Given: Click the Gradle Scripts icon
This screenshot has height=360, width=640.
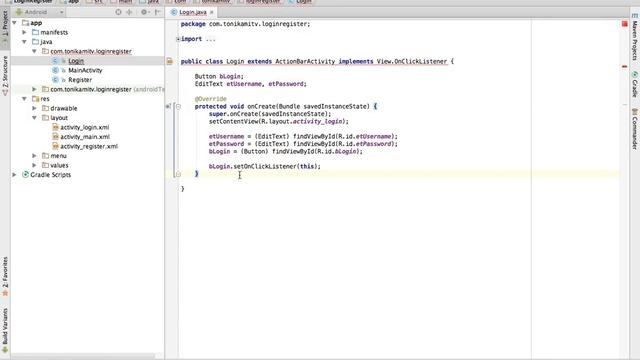Looking at the screenshot, I should pos(25,175).
